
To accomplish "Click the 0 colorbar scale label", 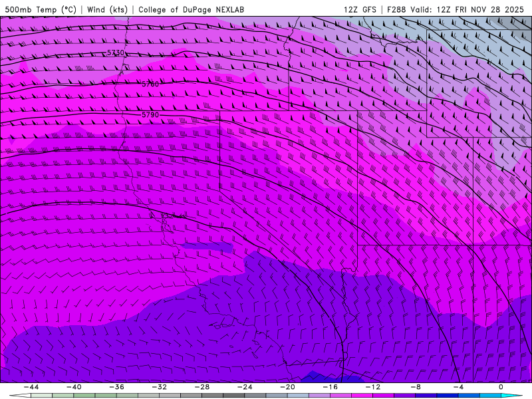I will 501,387.
